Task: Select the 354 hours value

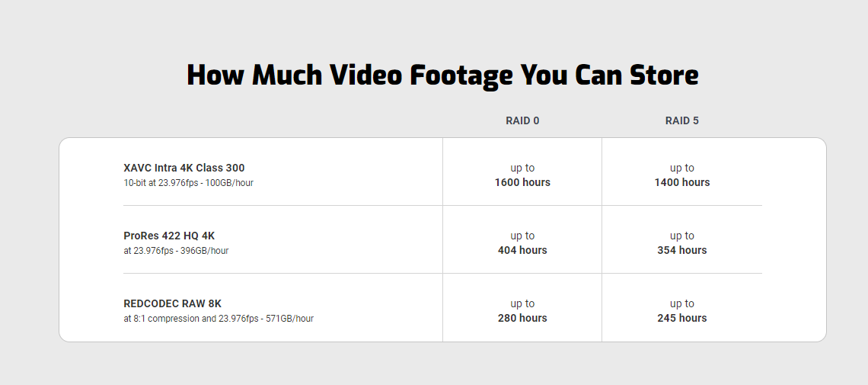Action: tap(681, 250)
